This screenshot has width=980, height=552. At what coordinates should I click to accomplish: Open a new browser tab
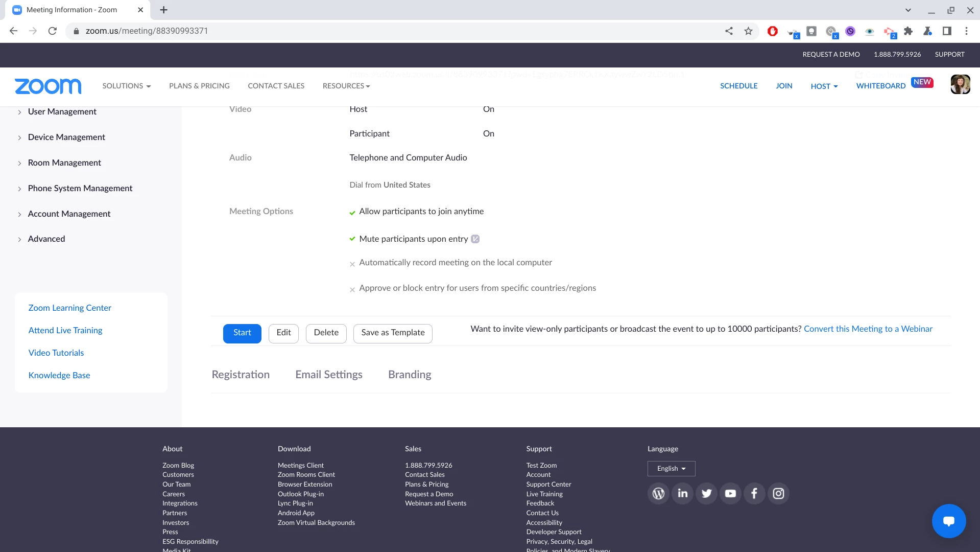[x=163, y=10]
